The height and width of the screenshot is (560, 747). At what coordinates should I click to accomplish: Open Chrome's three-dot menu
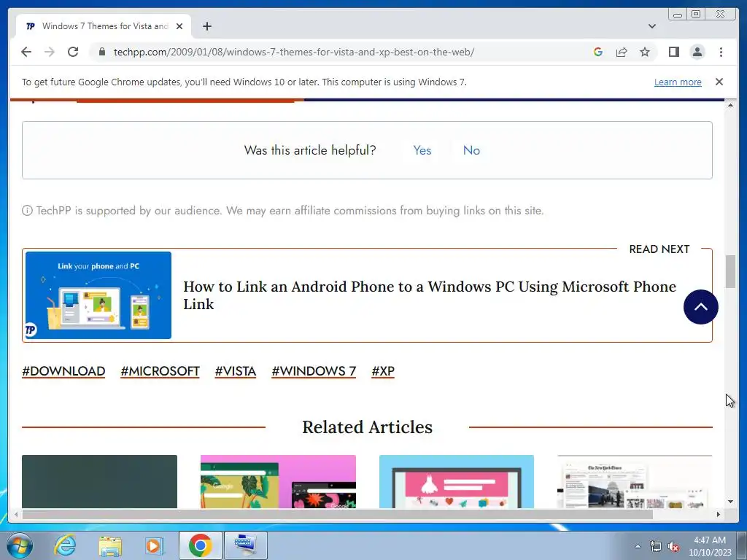721,52
